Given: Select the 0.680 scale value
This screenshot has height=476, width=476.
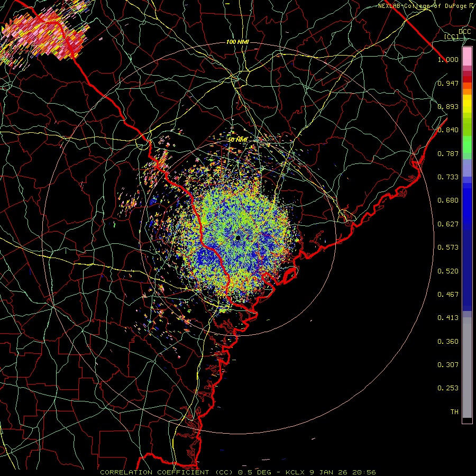Looking at the screenshot, I should point(448,200).
